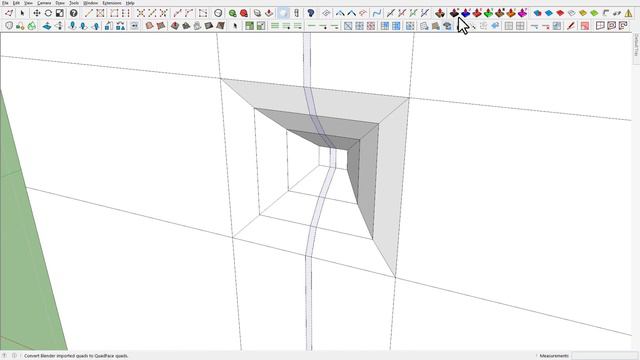Select the four-arrow Move tool
The image size is (640, 360).
tap(37, 13)
